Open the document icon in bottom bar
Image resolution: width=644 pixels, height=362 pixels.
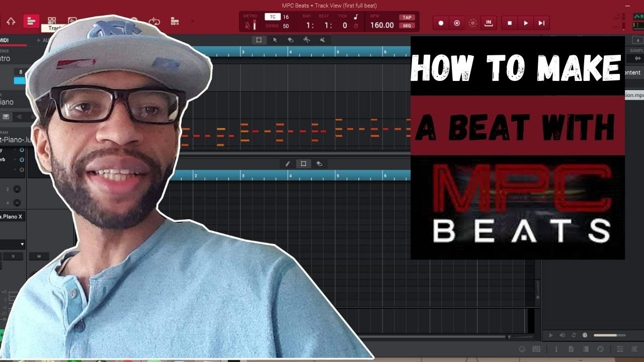(x=572, y=349)
